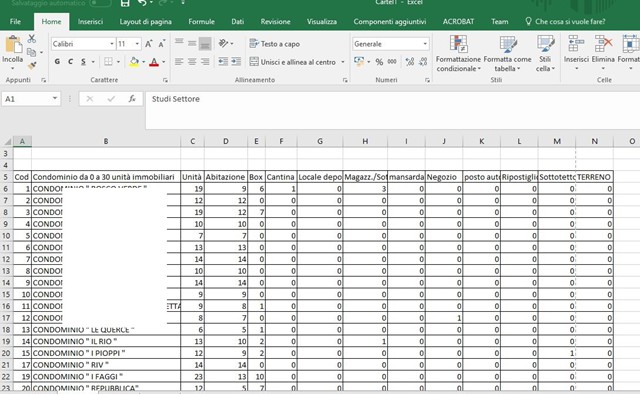Viewport: 640px width, 394px height.
Task: Open the Numeri dialog launcher
Action: 427,80
